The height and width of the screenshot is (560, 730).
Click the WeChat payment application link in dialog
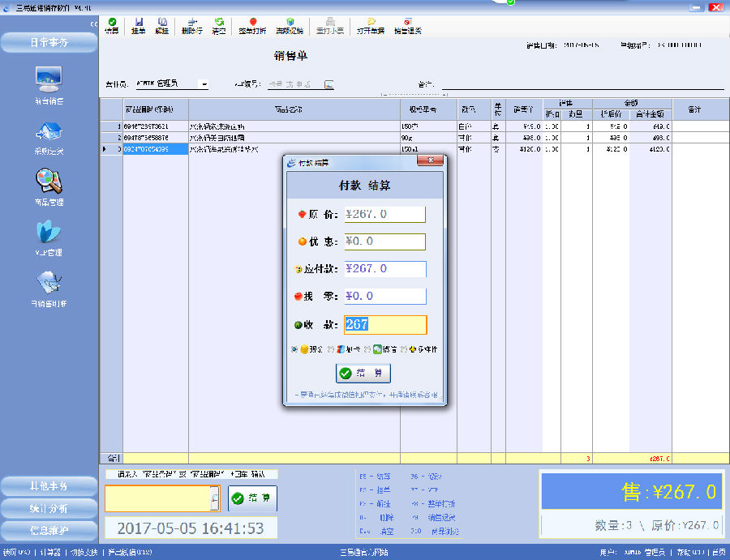(x=367, y=395)
